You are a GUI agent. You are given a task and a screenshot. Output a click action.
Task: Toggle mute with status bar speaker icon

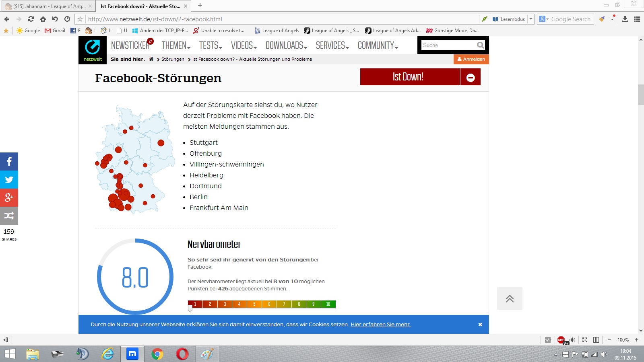click(572, 340)
